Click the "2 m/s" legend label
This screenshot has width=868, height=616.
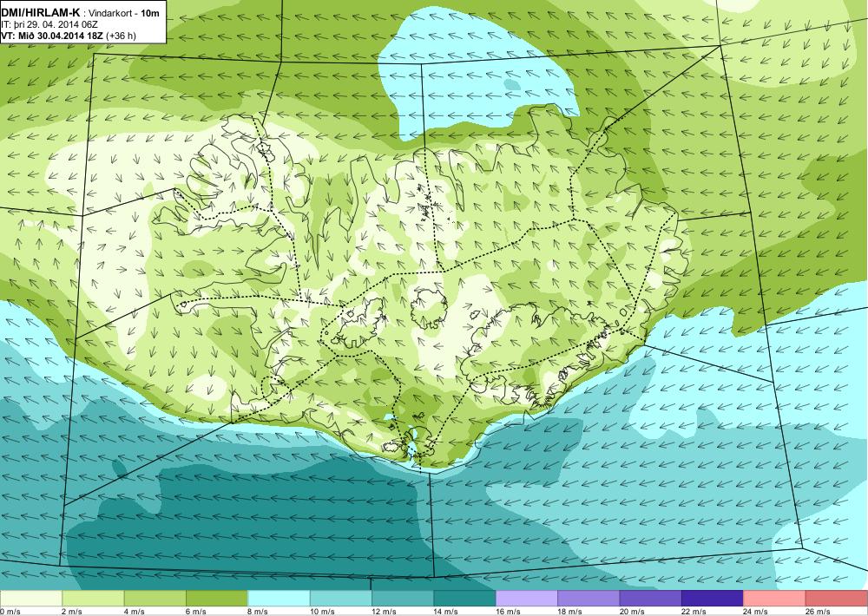point(72,612)
